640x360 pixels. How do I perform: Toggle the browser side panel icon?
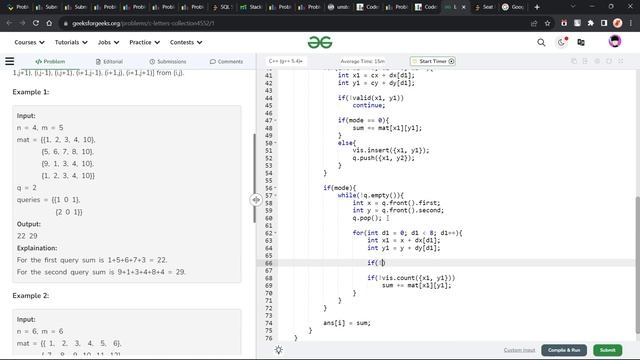point(604,23)
